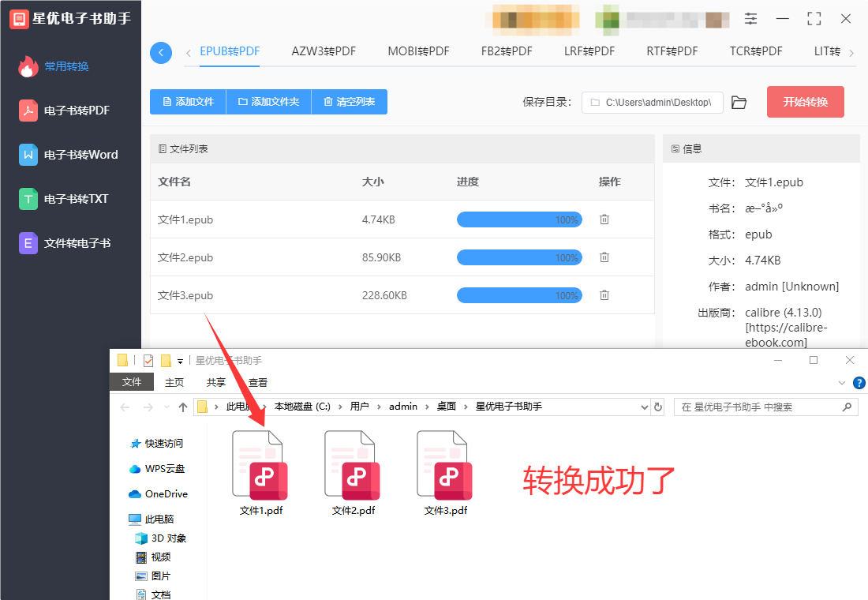
Task: Open the 共享 ribbon tab in Explorer
Action: pyautogui.click(x=216, y=382)
